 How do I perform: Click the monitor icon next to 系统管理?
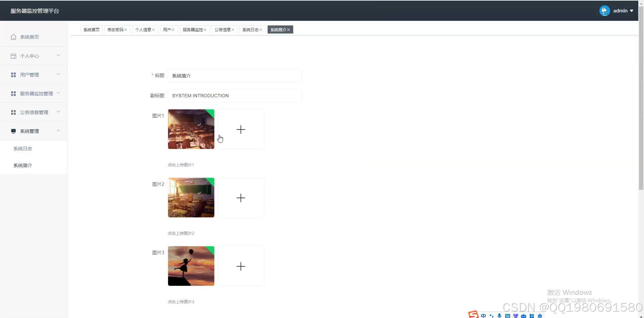coord(13,131)
